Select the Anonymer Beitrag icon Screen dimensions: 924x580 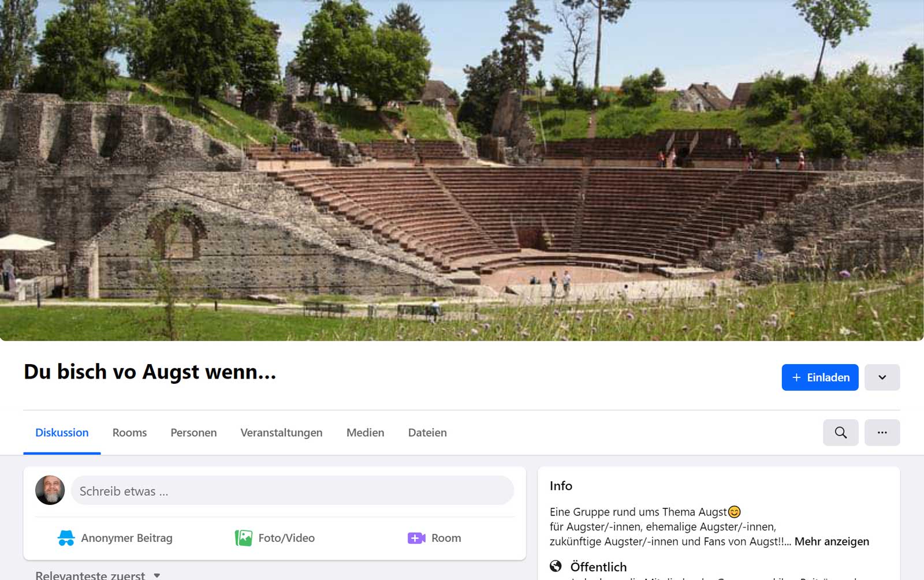pos(65,538)
